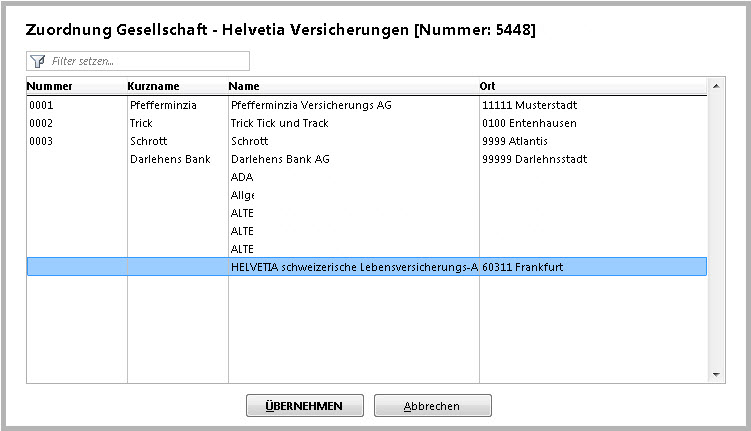Select the Trick Tick und Track row
Viewport: 751px width, 431px height.
279,123
